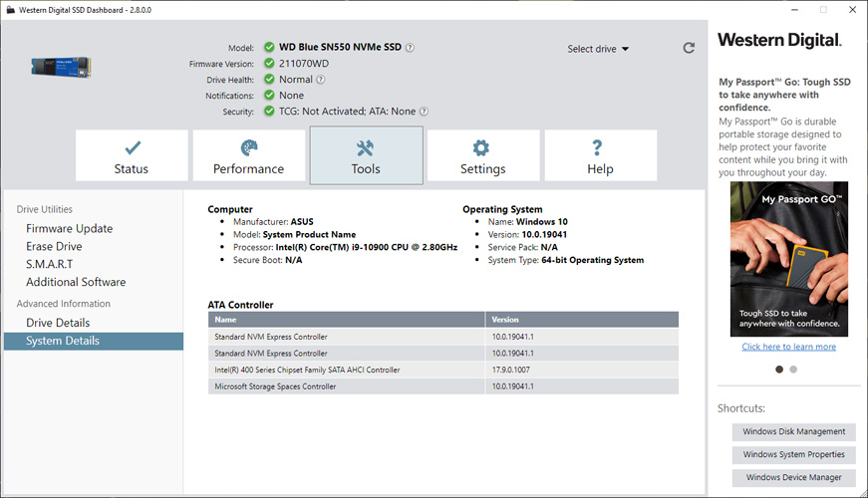This screenshot has height=498, width=868.
Task: Click 'System Type: 64-bit Operating System' text
Action: coord(566,260)
